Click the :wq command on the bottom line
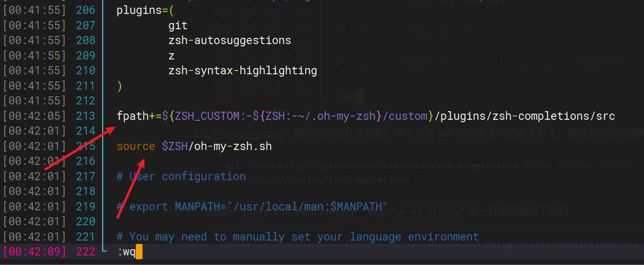 (126, 252)
